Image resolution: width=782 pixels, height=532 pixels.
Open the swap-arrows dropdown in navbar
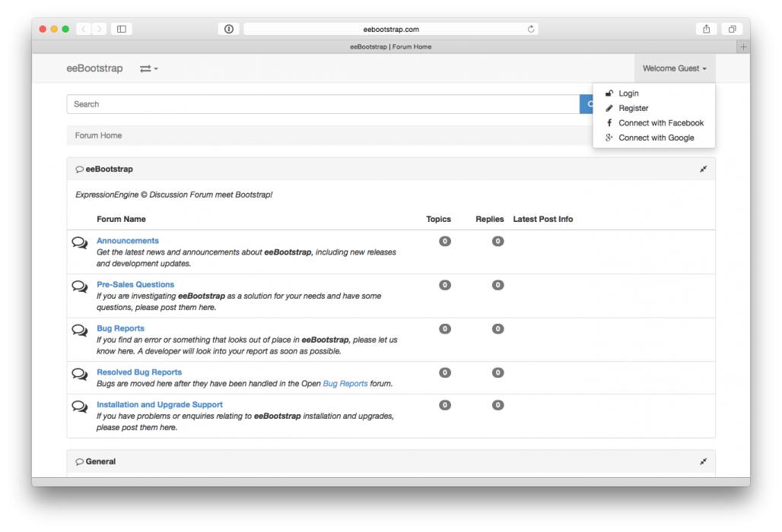tap(148, 68)
